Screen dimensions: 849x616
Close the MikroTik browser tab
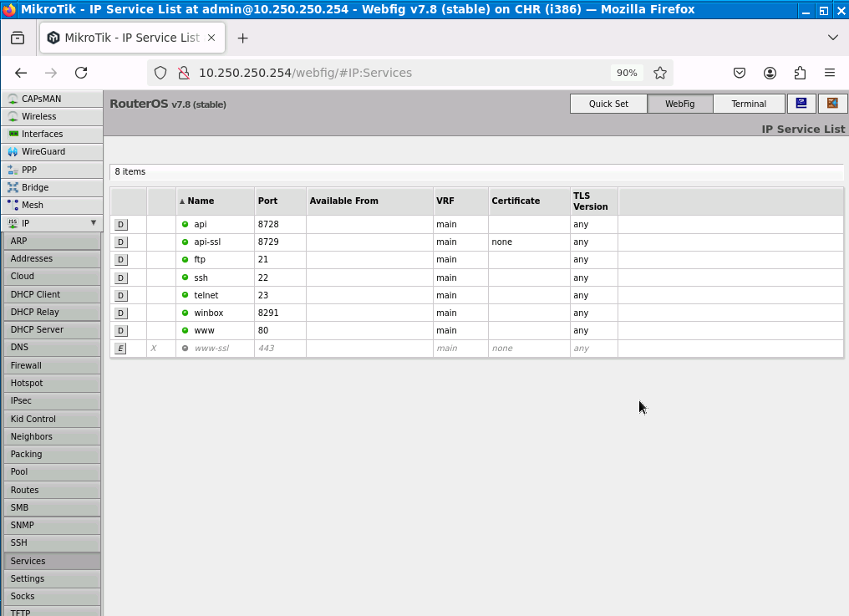[x=211, y=38]
